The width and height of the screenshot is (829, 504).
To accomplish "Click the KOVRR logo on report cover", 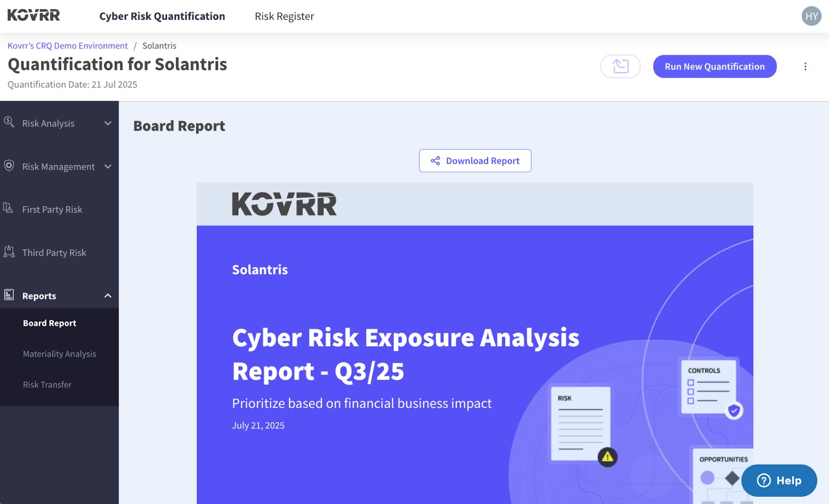I will pyautogui.click(x=284, y=204).
